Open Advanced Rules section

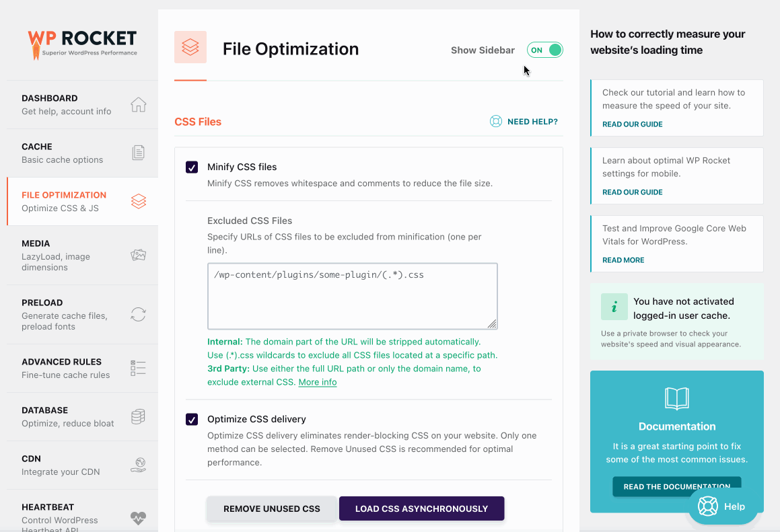[83, 368]
